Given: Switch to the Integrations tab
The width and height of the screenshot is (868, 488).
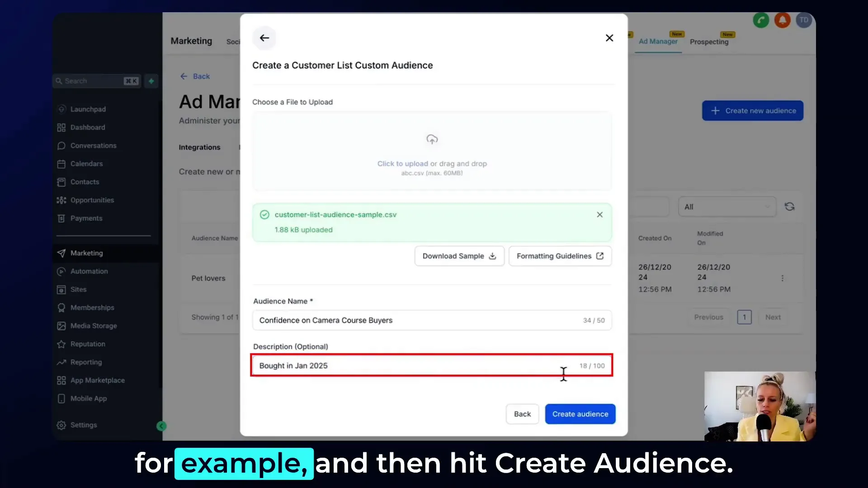Looking at the screenshot, I should point(199,147).
